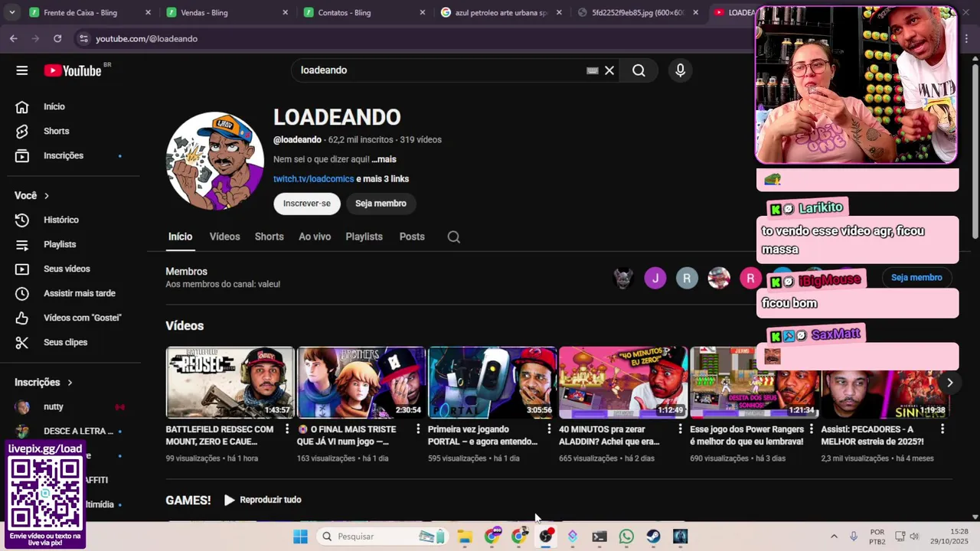This screenshot has height=551, width=980.
Task: Click the Inscrever-se button
Action: click(307, 204)
